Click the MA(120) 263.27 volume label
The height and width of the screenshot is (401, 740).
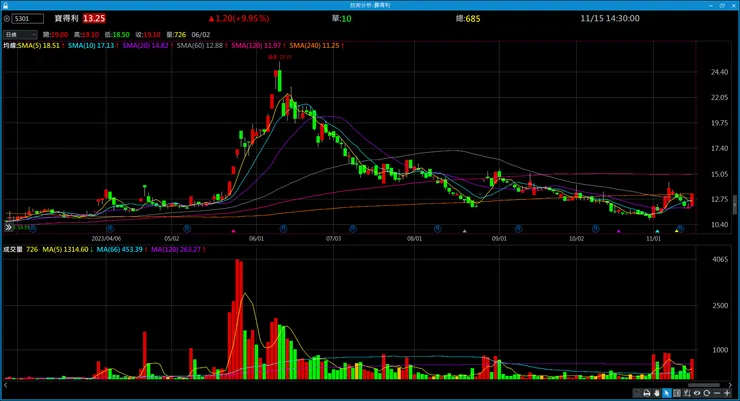(176, 250)
